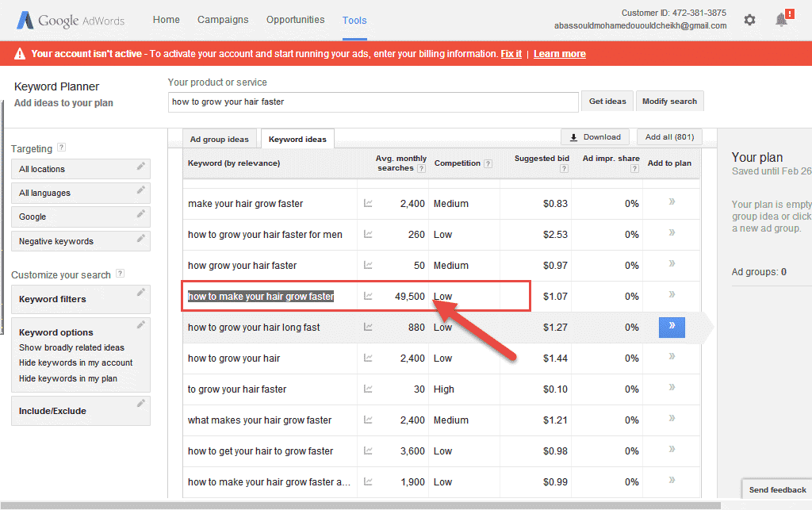
Task: Open Negative keywords option
Action: [81, 241]
